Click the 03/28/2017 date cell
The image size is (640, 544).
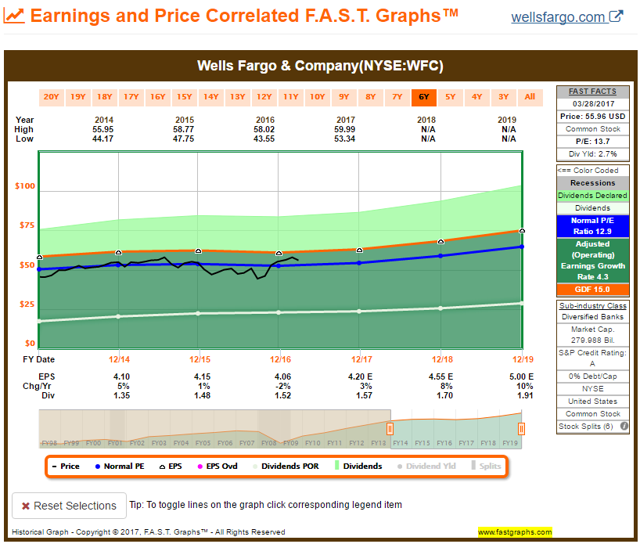point(593,104)
